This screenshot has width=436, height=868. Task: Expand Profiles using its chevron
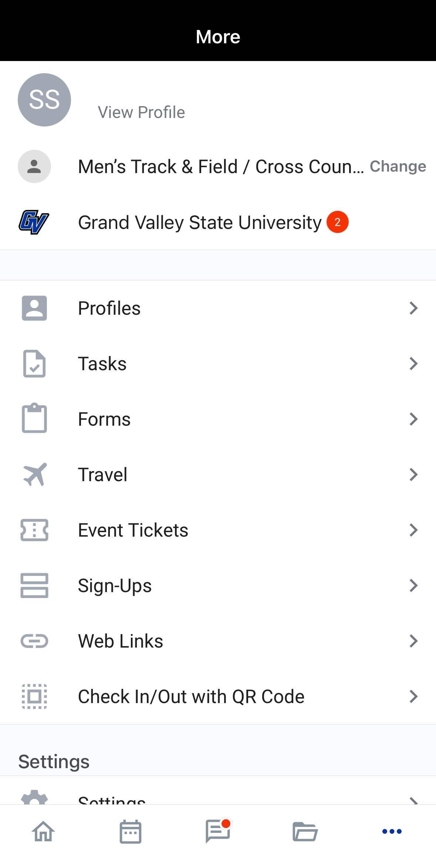(x=413, y=308)
